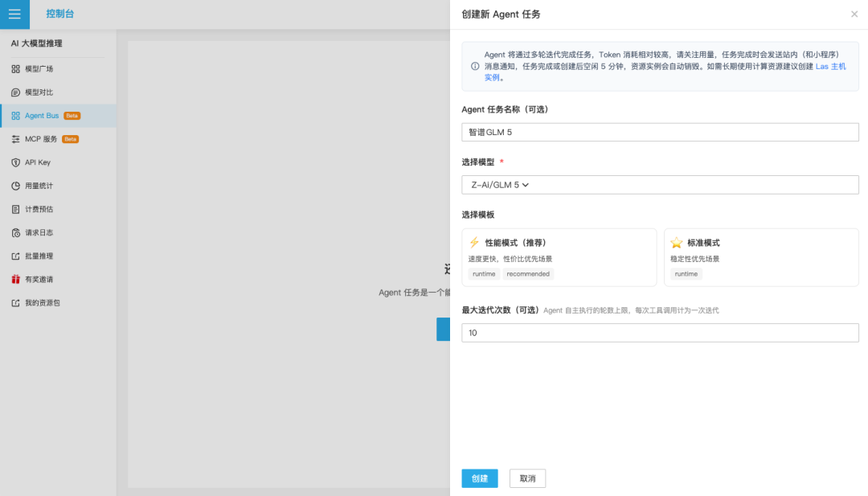Click the AI 大模型推理 sidebar heading

[x=36, y=43]
